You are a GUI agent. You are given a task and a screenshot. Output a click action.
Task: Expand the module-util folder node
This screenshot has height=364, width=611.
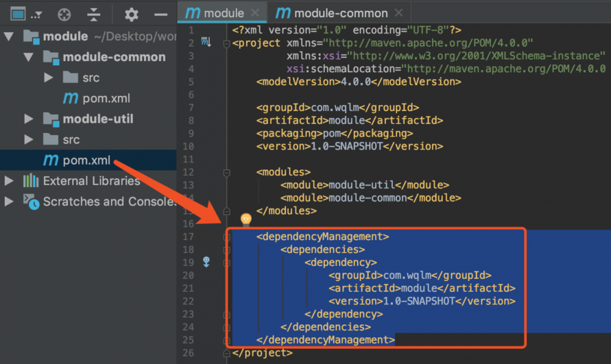pos(29,118)
